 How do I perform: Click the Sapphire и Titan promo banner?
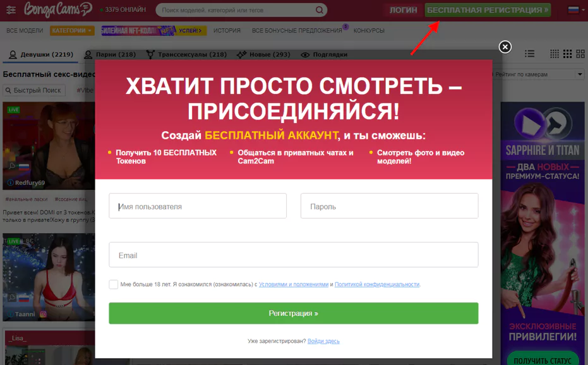pyautogui.click(x=543, y=232)
